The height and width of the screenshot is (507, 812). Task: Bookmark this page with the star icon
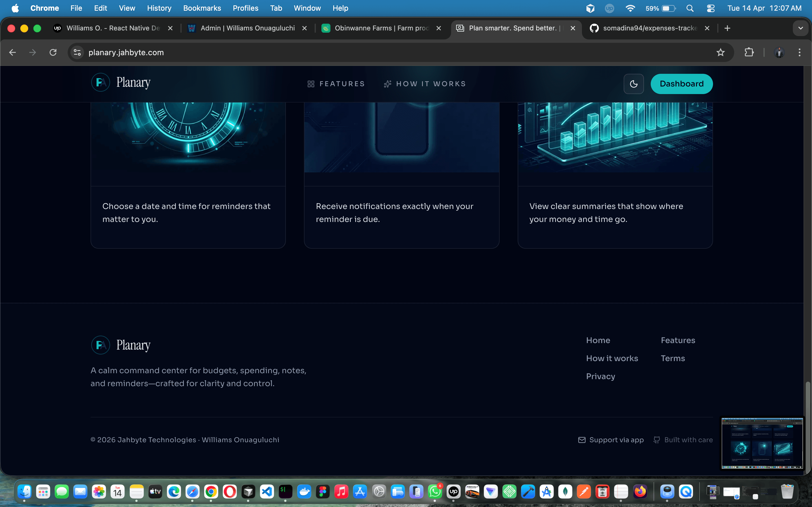pyautogui.click(x=721, y=52)
